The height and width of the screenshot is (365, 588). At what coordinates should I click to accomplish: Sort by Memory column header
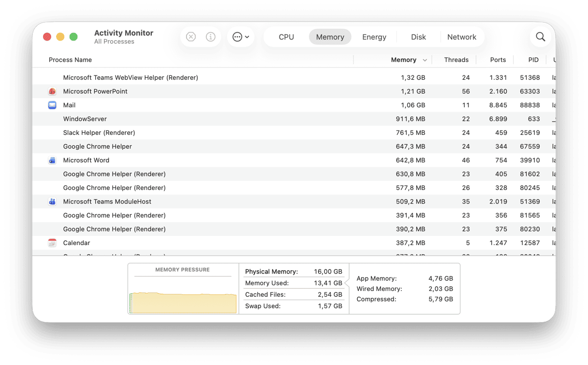[x=404, y=60]
